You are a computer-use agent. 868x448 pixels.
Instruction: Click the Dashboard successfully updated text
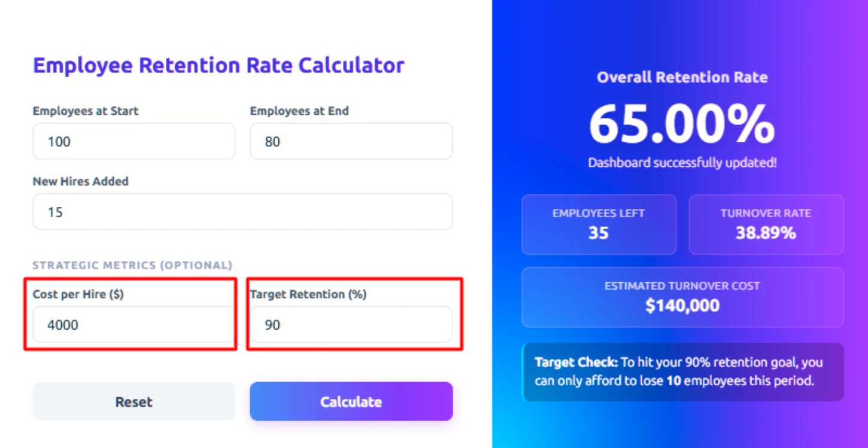click(x=682, y=162)
